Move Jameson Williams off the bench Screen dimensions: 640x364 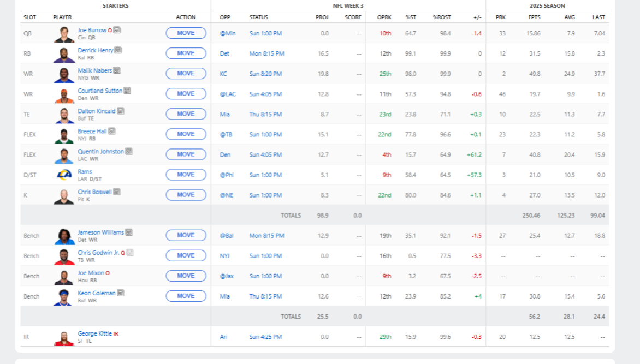click(x=186, y=235)
